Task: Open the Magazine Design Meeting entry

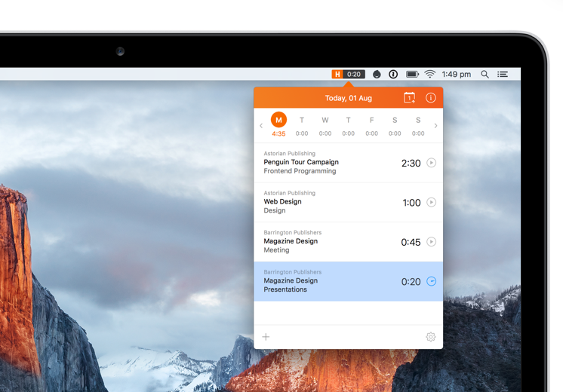Action: pyautogui.click(x=348, y=242)
